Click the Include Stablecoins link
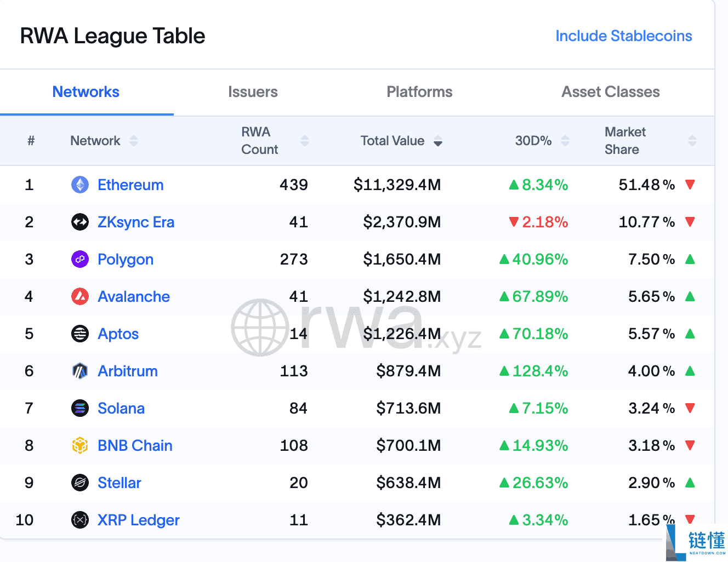This screenshot has width=728, height=562. (624, 36)
